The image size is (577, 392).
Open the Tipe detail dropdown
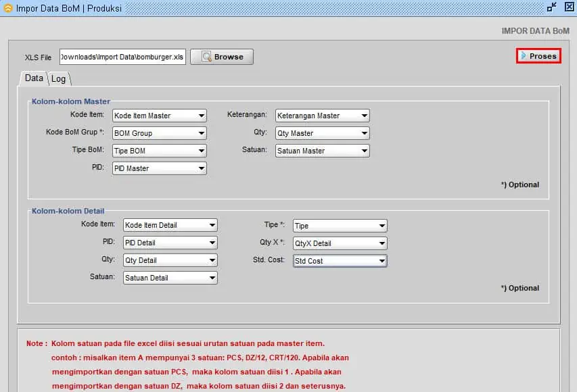(x=340, y=226)
